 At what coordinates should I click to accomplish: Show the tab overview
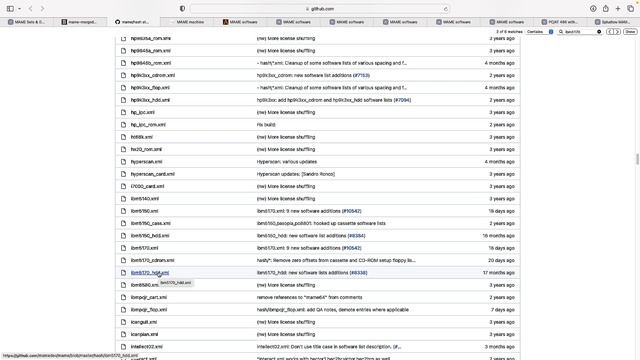(x=630, y=9)
